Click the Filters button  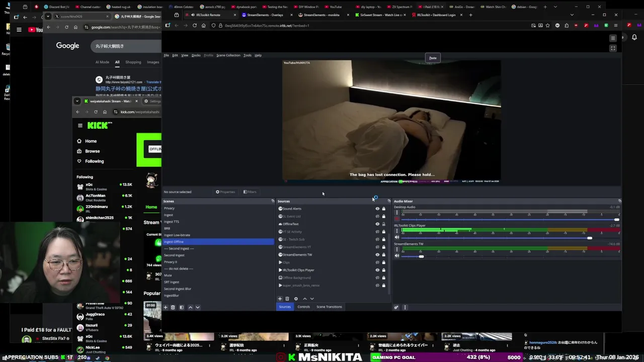click(x=250, y=192)
